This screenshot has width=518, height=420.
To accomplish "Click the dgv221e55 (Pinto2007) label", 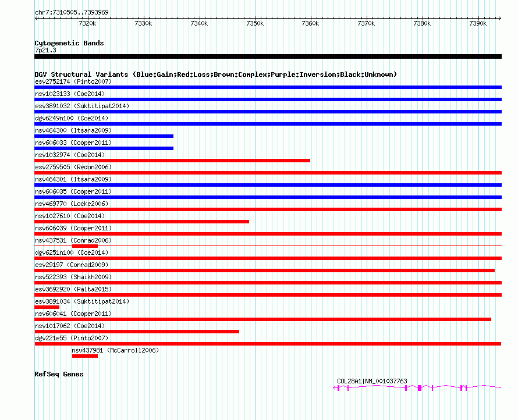I will (x=72, y=338).
